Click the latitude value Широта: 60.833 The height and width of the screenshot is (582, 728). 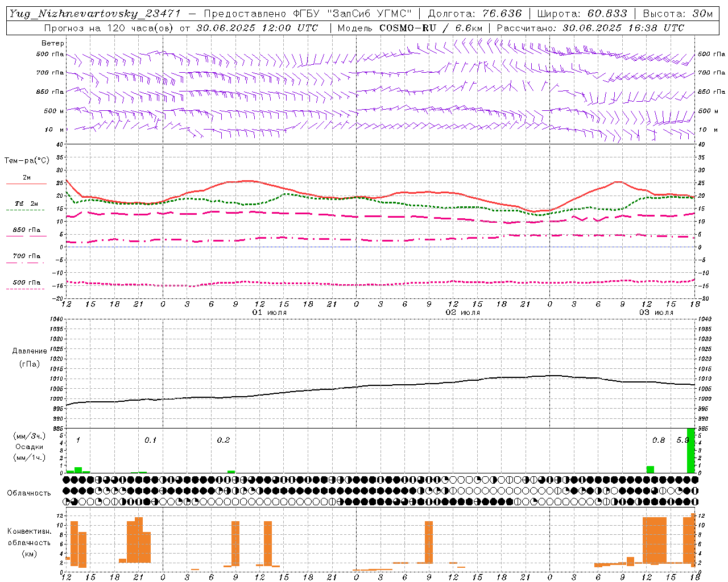point(582,14)
